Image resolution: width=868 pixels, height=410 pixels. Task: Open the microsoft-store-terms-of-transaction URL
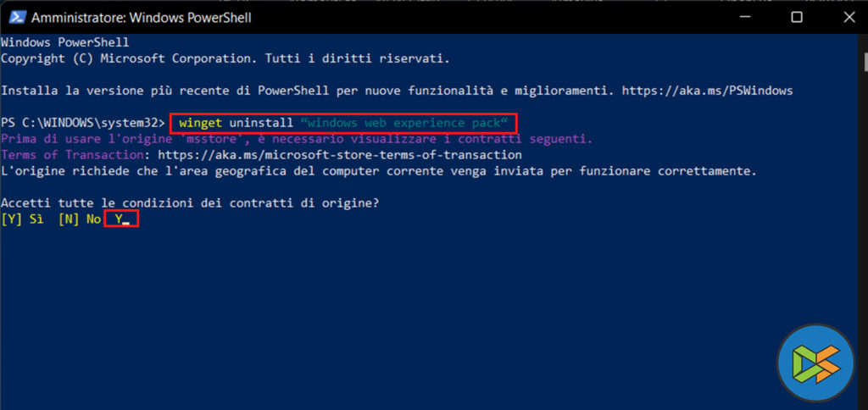pos(339,156)
